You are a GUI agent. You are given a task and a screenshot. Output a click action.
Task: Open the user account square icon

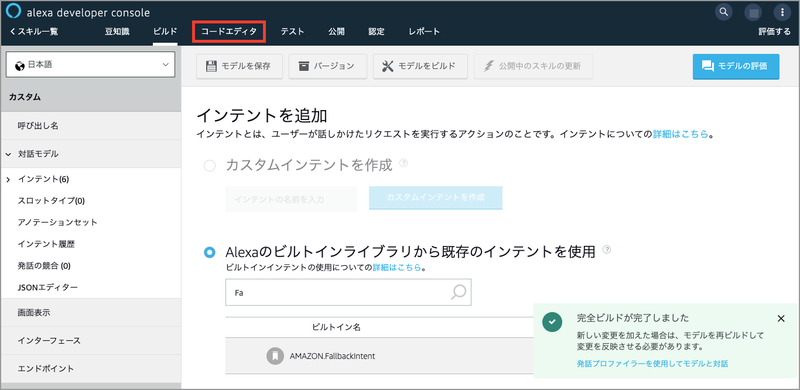pos(753,12)
